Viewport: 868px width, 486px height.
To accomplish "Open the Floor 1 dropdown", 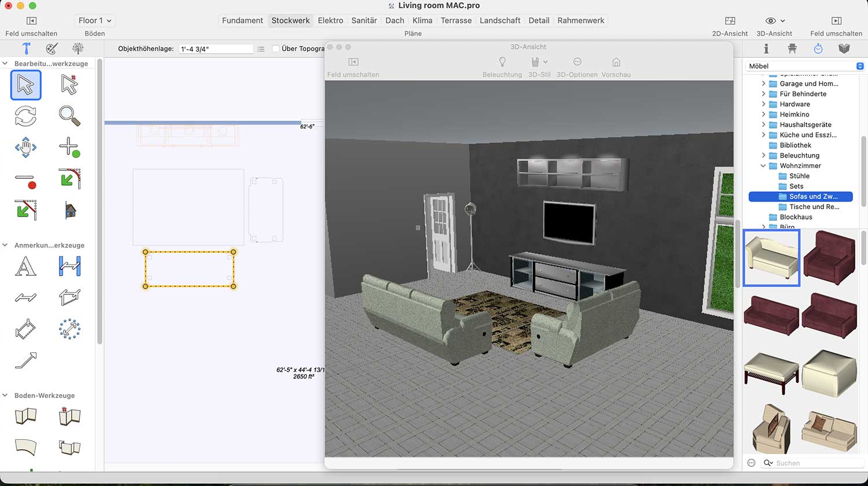I will (95, 20).
